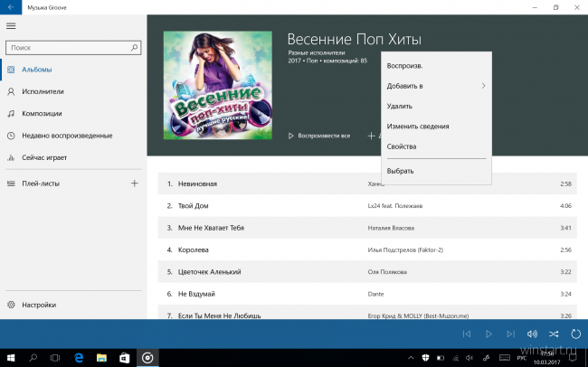Expand the Добавить в submenu
588x367 pixels.
click(436, 86)
